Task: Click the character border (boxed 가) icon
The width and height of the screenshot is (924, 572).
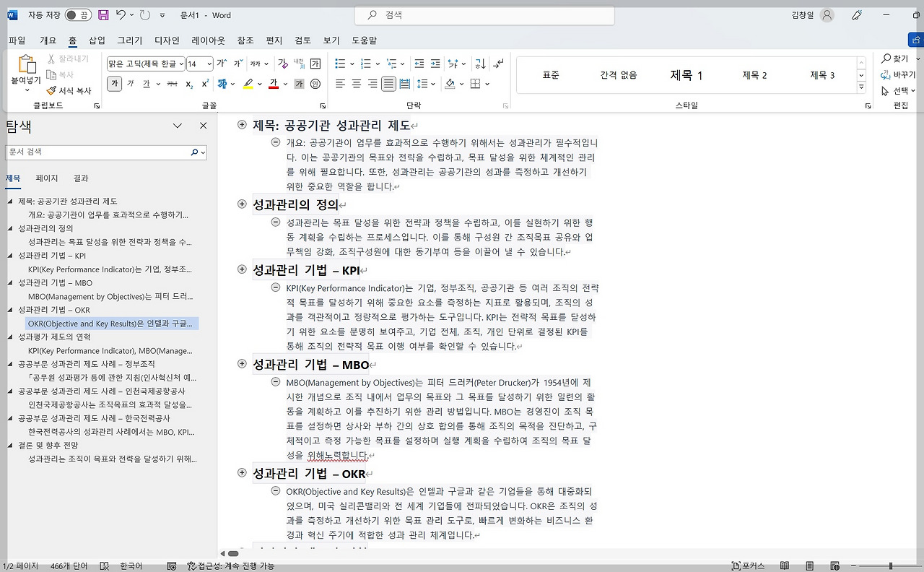Action: [x=316, y=64]
